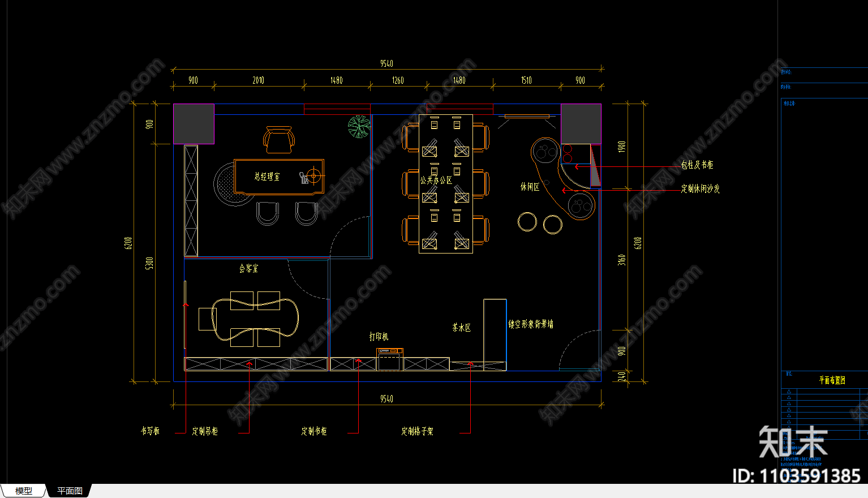
Task: Select the grey column block beside the 2010 dimension
Action: point(194,124)
